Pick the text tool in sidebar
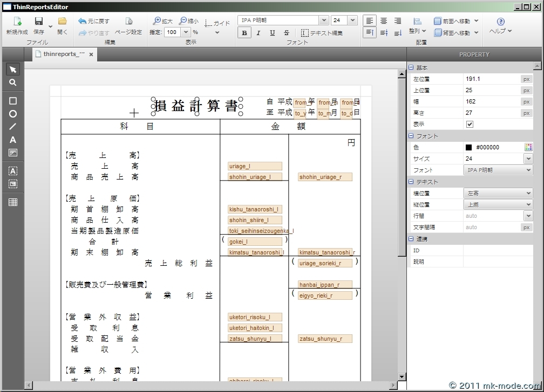 pos(13,140)
